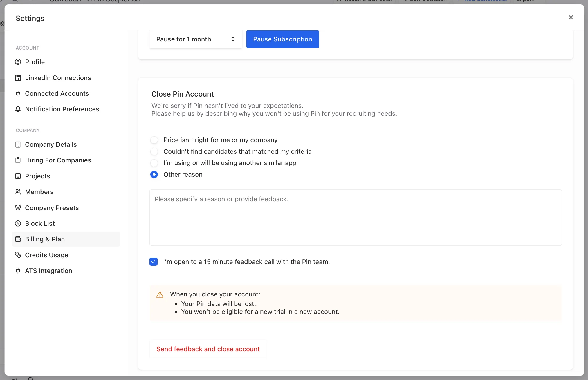Click the Company Presets layers icon
Image resolution: width=588 pixels, height=380 pixels.
click(x=18, y=208)
